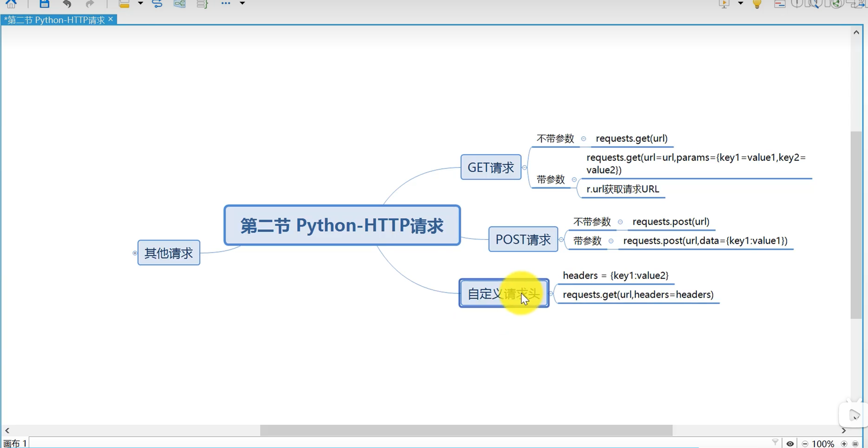Viewport: 868px width, 448px height.
Task: Click the zoom out minus button
Action: (x=805, y=443)
